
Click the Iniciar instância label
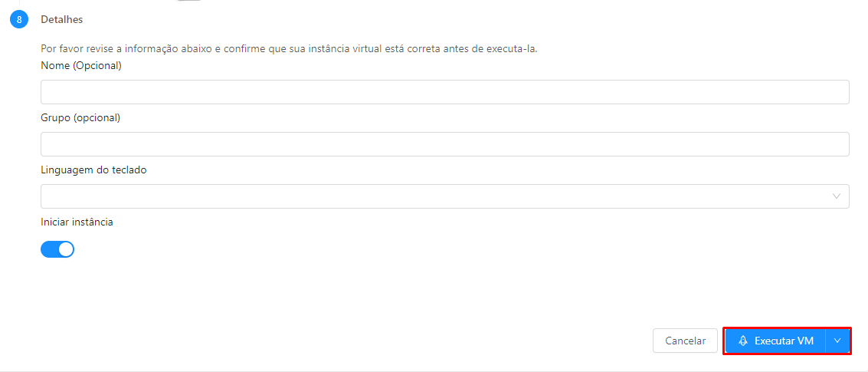(77, 222)
